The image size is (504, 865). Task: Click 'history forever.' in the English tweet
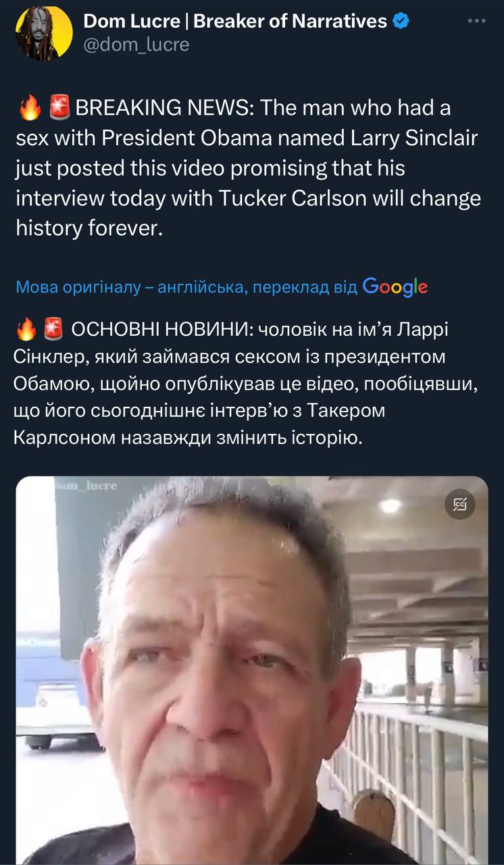89,228
